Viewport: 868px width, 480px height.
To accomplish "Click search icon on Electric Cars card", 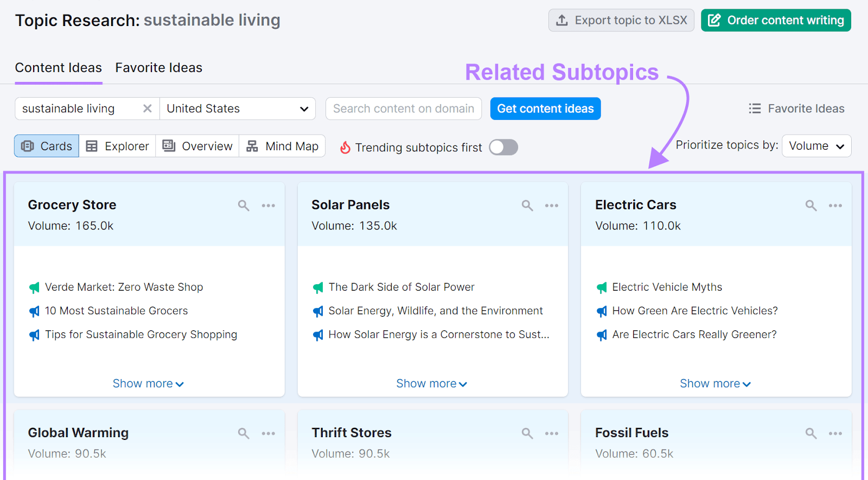I will [x=811, y=206].
